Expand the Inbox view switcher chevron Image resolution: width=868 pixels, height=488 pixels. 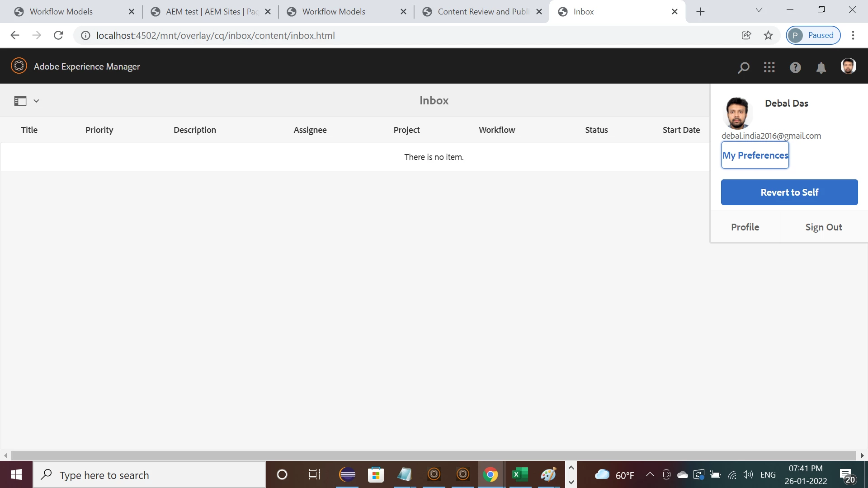pos(36,101)
